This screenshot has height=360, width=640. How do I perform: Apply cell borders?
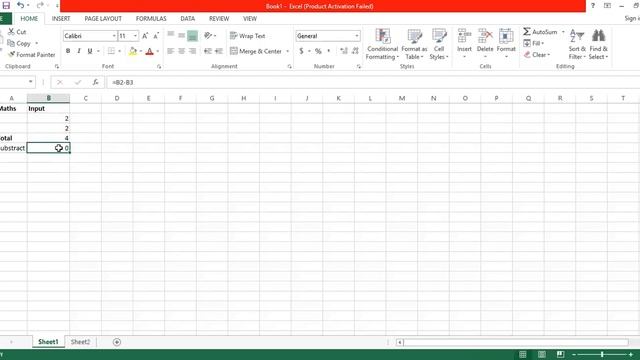[111, 51]
